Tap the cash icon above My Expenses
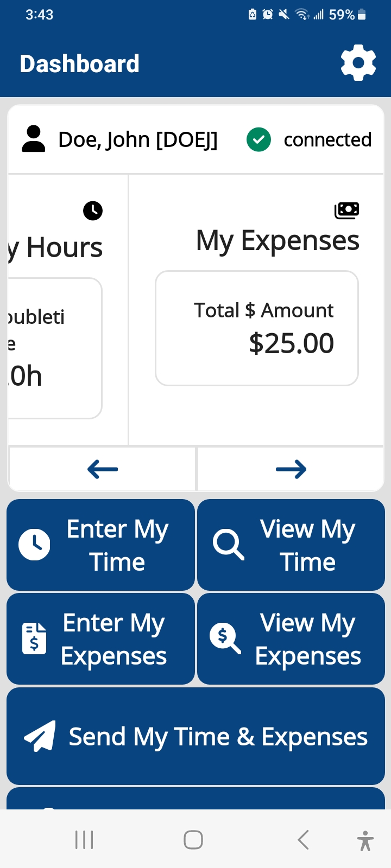This screenshot has height=868, width=391. coord(346,210)
